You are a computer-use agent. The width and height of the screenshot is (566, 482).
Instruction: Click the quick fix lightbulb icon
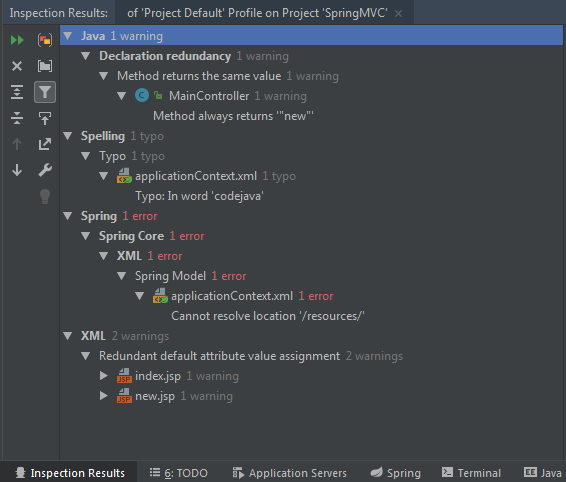pyautogui.click(x=45, y=196)
